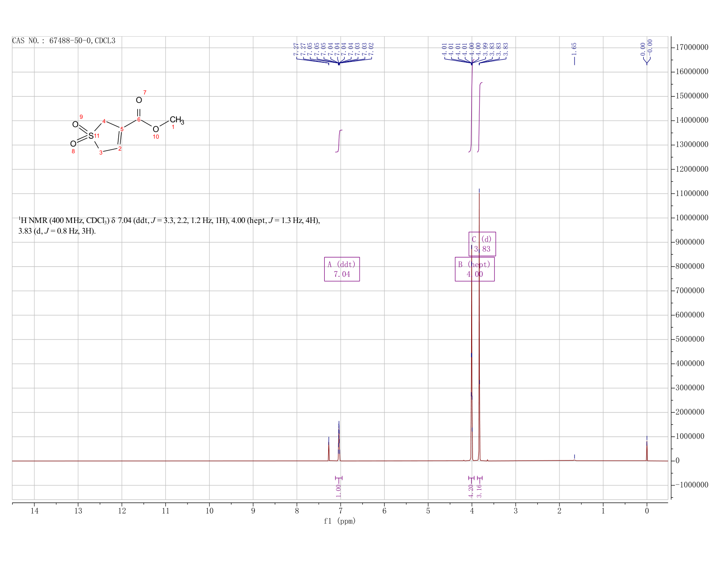This screenshot has width=728, height=563.
Task: Click the integral curve above the 7.04 peak
Action: (x=339, y=141)
